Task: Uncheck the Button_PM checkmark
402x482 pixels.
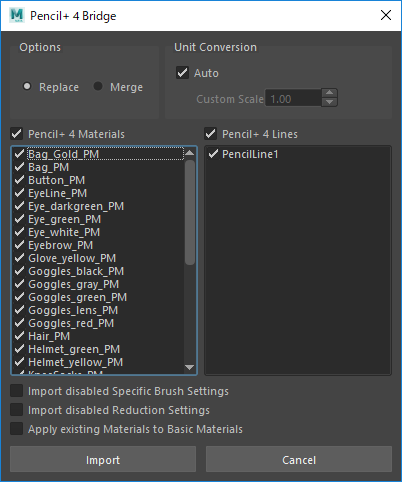Action: point(19,180)
